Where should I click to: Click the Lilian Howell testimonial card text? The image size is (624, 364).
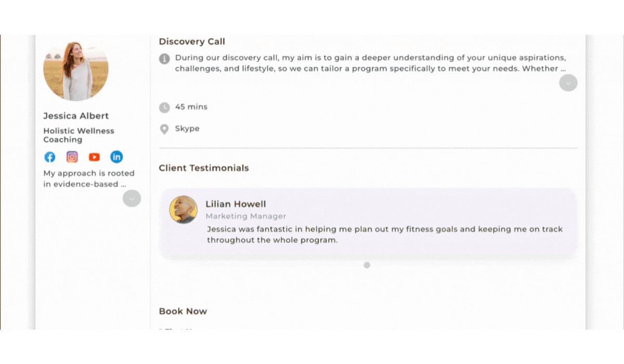(385, 235)
